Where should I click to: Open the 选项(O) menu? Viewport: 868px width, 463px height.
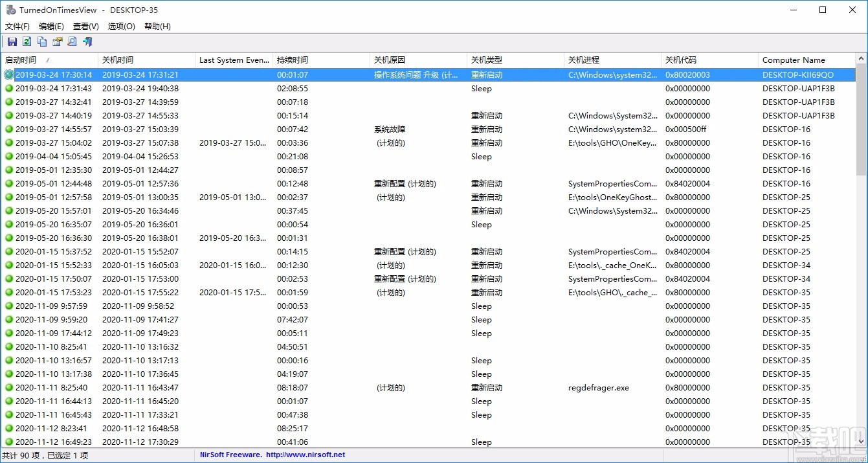click(x=120, y=26)
